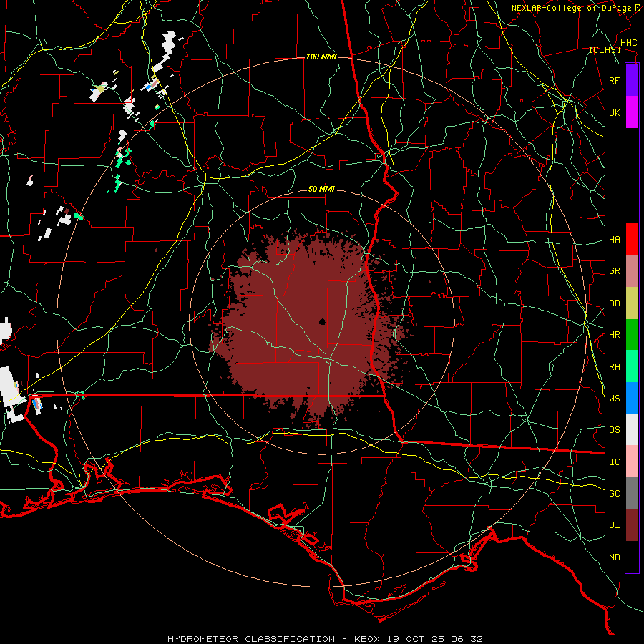The image size is (644, 644).
Task: Click the magenta UK legend swatch
Action: 632,112
